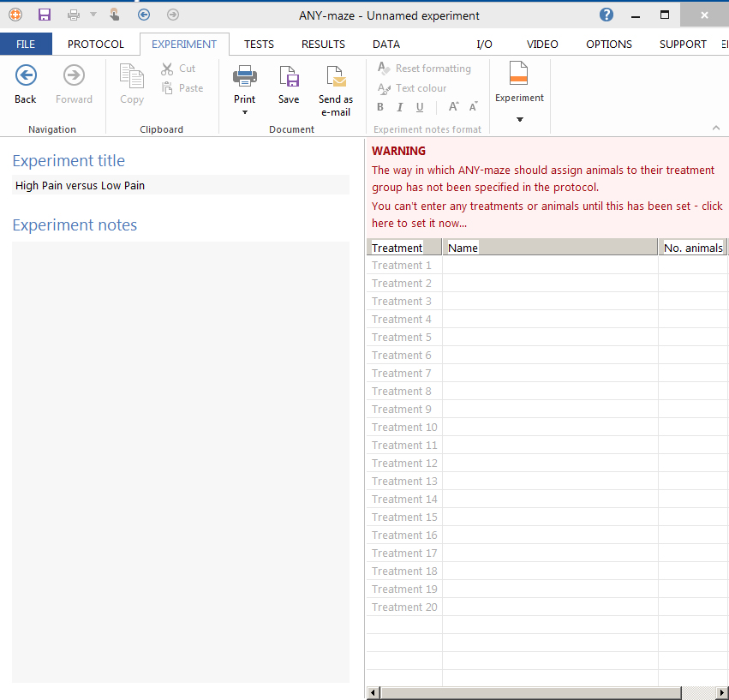Click the treatments table horizontal scrollbar thumb

(x=531, y=692)
